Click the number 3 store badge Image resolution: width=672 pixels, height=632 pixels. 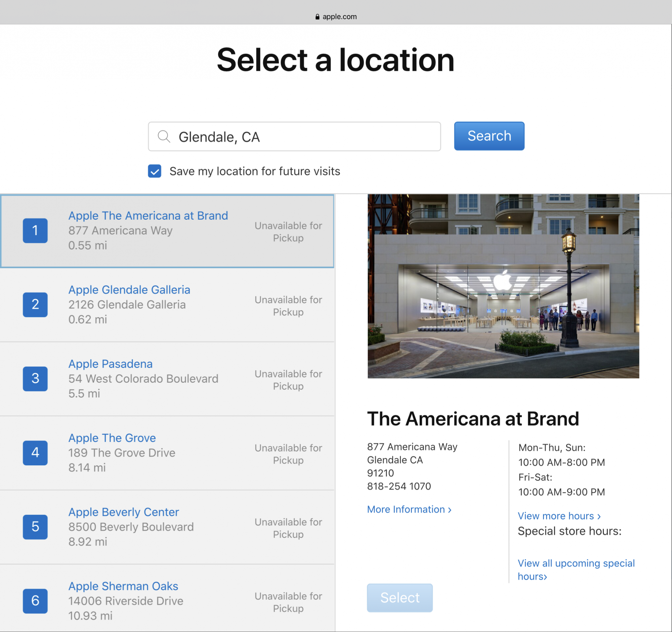pos(35,379)
